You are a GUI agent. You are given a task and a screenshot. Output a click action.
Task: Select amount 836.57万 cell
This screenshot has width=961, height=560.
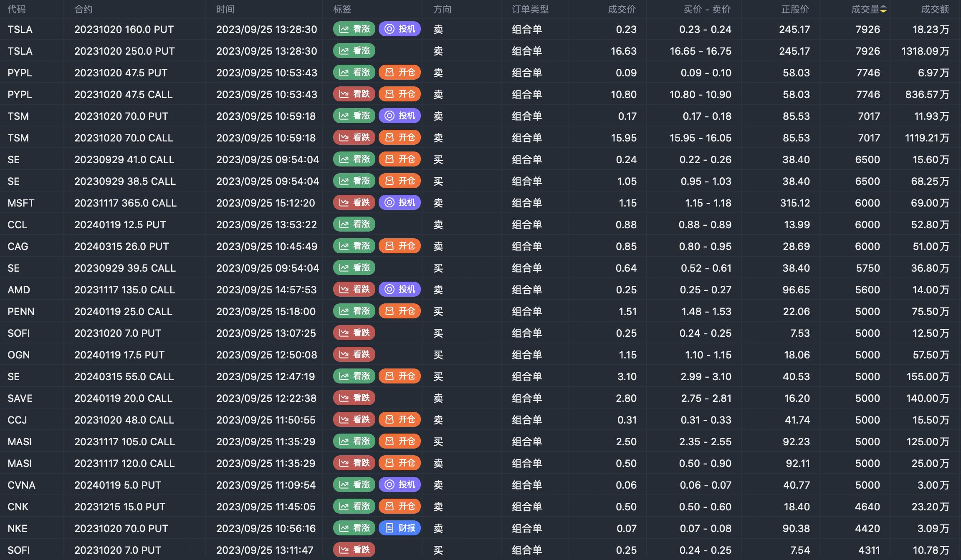pos(927,94)
